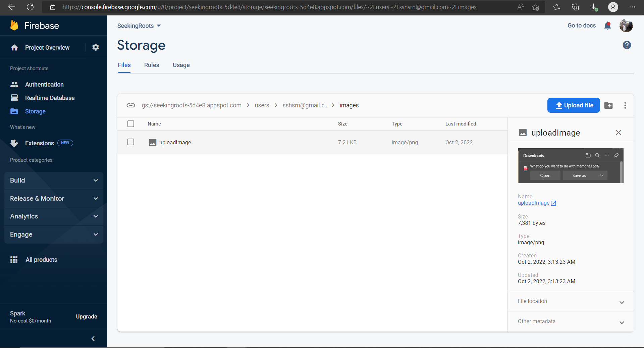The image size is (644, 348).
Task: Click the Upload file button
Action: tap(574, 105)
